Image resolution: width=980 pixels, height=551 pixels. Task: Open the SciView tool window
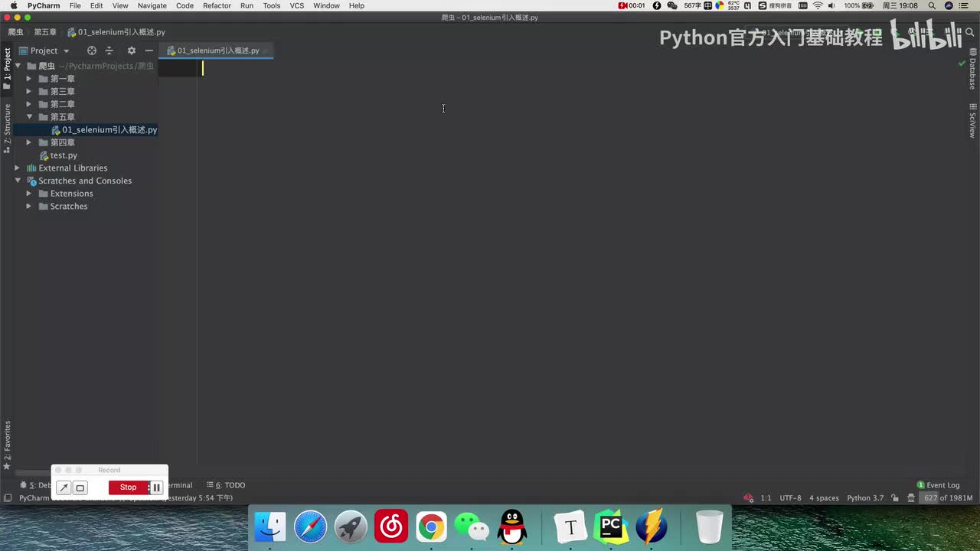click(972, 119)
